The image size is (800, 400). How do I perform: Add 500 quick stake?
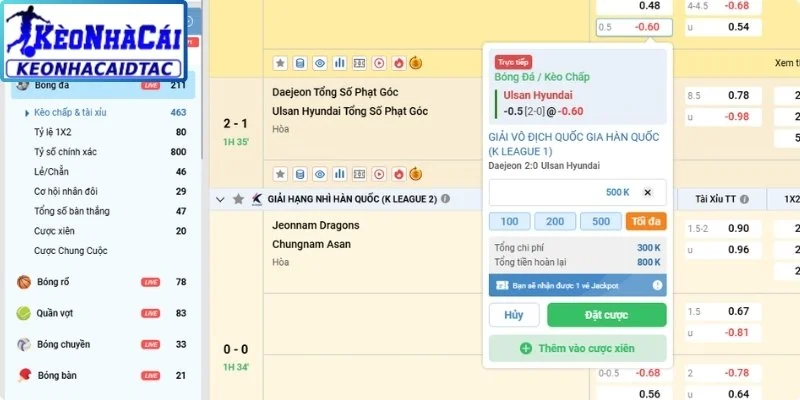(x=601, y=221)
